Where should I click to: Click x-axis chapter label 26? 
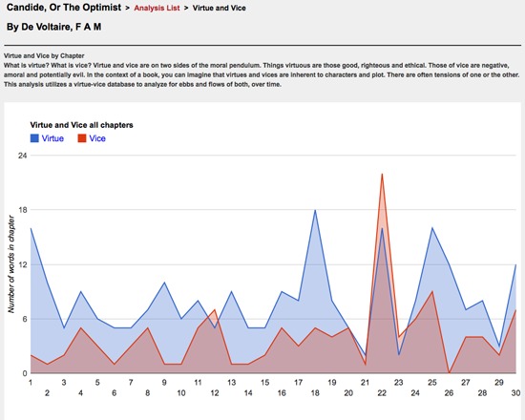click(x=449, y=393)
